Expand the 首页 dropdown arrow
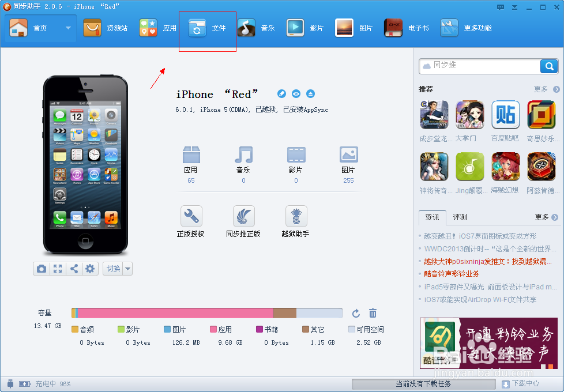The height and width of the screenshot is (392, 564). point(68,28)
